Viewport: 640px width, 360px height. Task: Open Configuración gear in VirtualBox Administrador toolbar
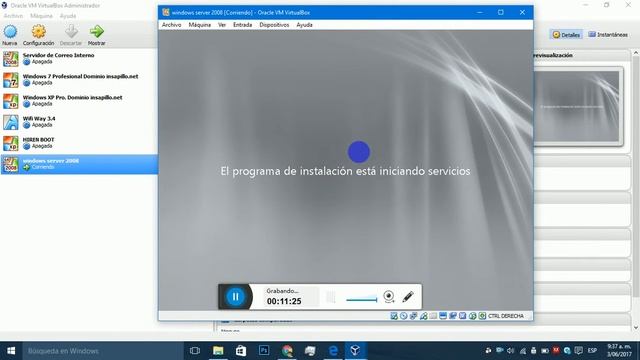38,31
